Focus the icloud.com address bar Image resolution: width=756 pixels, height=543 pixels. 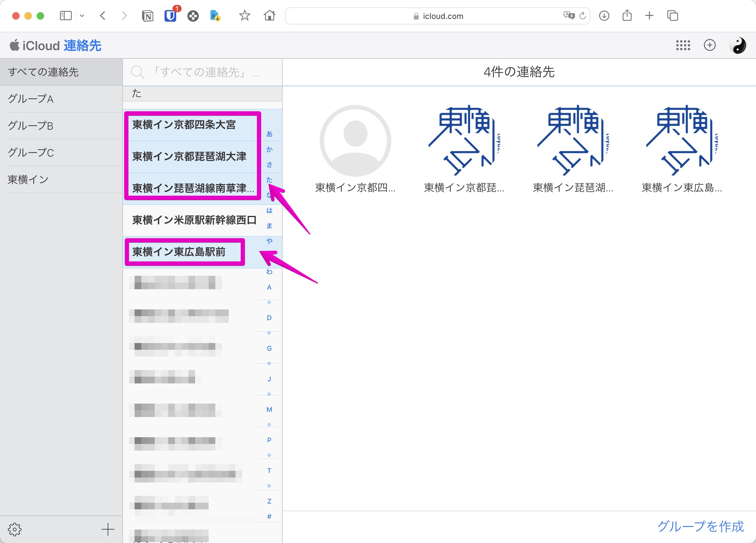(x=437, y=16)
